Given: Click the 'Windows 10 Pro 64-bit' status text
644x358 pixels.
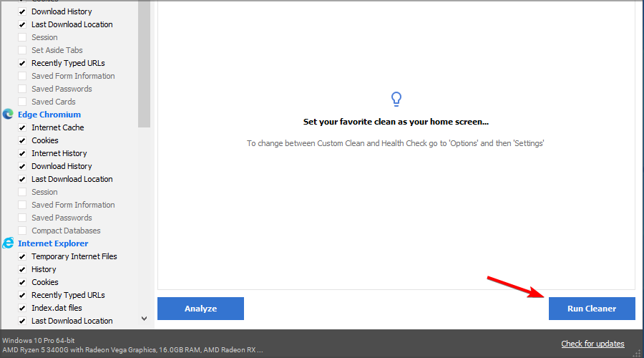Looking at the screenshot, I should tap(39, 340).
